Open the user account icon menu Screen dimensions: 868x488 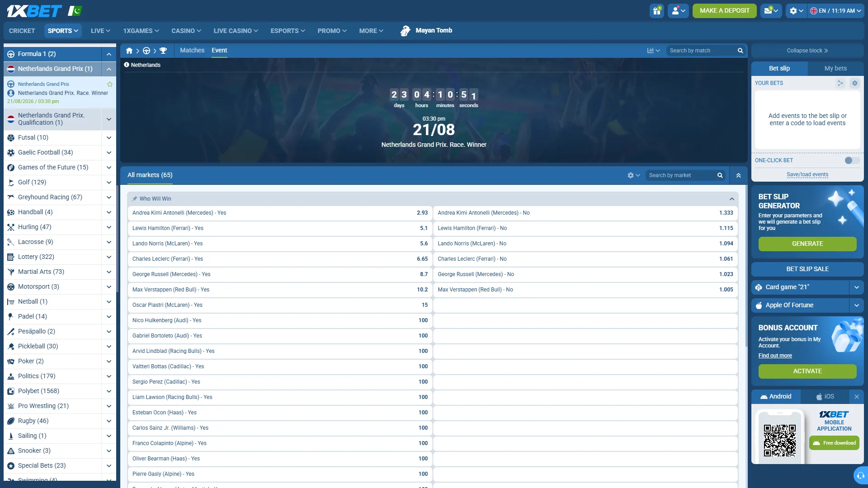[679, 11]
